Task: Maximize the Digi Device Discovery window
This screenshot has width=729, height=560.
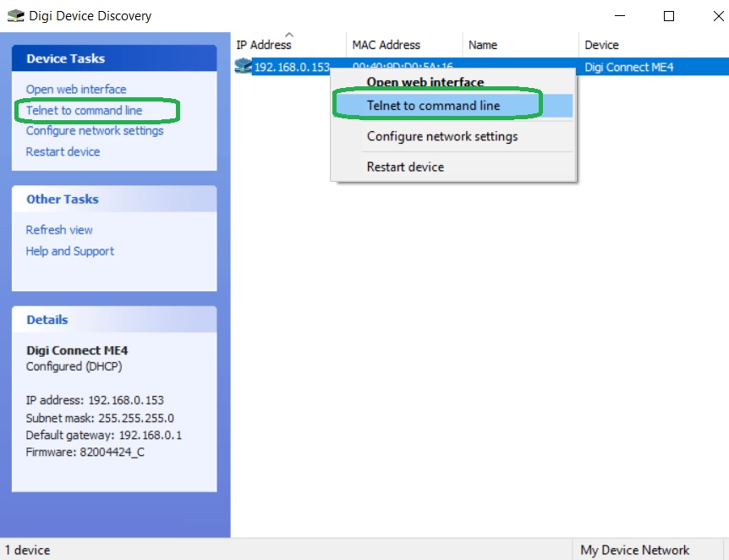Action: [669, 16]
